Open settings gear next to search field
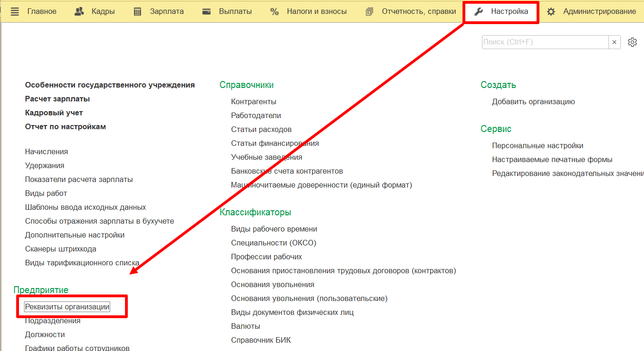 (x=632, y=42)
